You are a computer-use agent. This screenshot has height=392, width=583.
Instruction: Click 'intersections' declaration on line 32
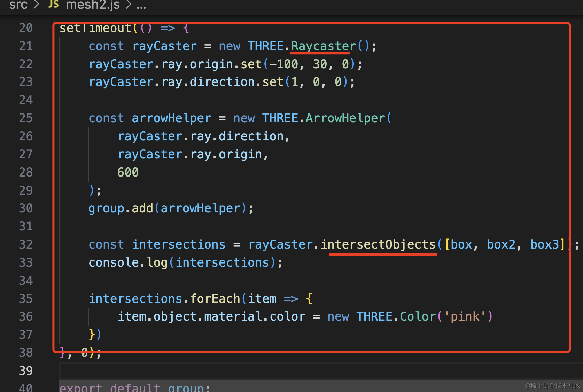coord(179,244)
